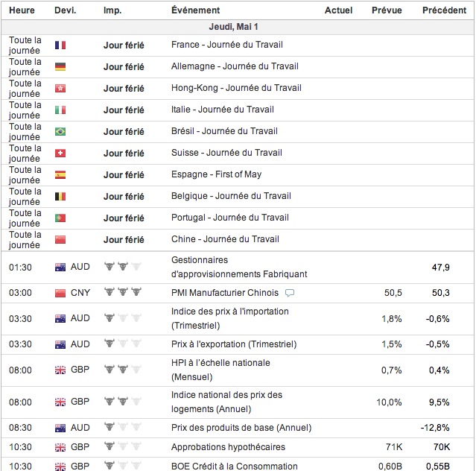
Task: Click the Belgium flag icon
Action: click(60, 197)
